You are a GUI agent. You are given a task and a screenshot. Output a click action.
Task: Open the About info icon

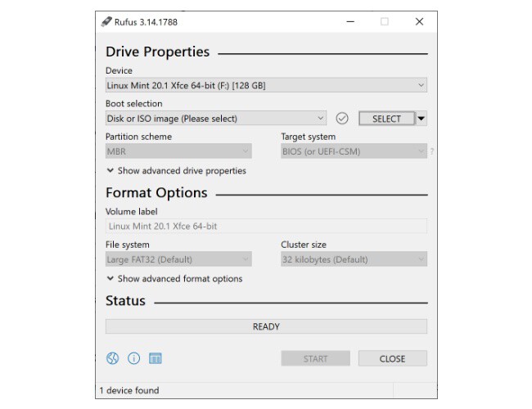click(133, 358)
